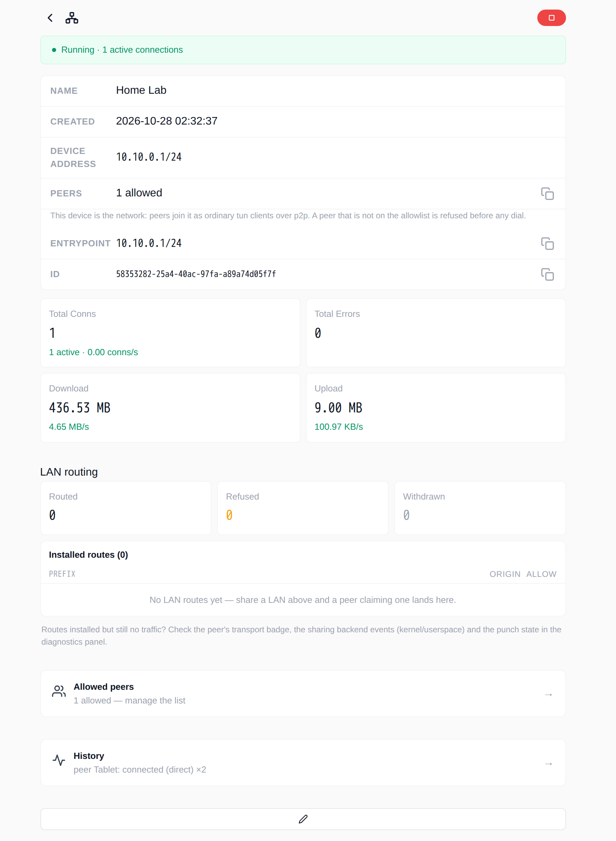Click the Allowed peers people icon
The width and height of the screenshot is (616, 841).
59,691
